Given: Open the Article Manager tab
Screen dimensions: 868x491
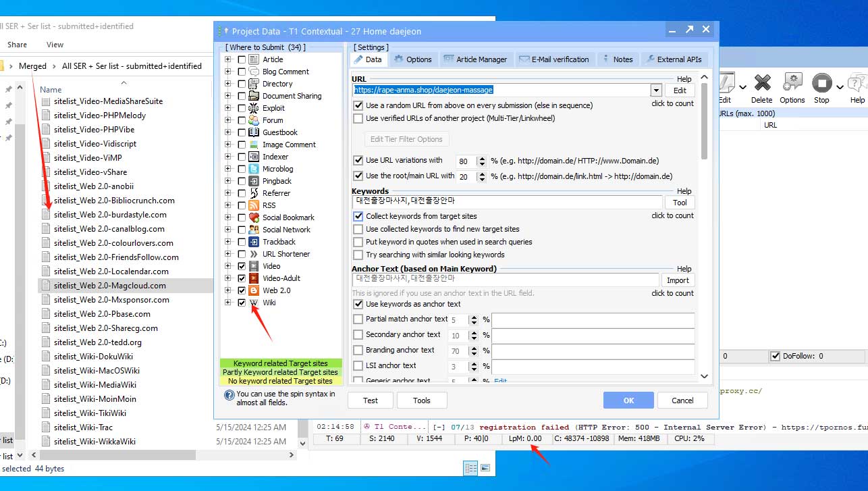Looking at the screenshot, I should pyautogui.click(x=476, y=59).
